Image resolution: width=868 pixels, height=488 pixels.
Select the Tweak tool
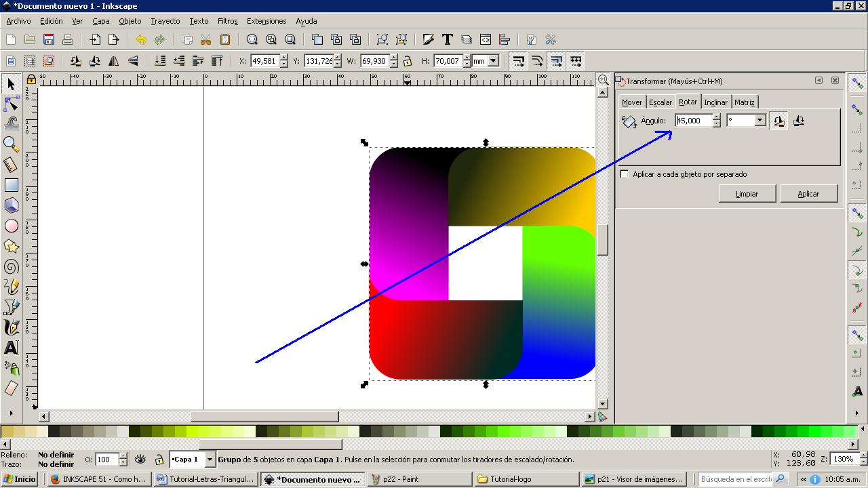pos(11,123)
